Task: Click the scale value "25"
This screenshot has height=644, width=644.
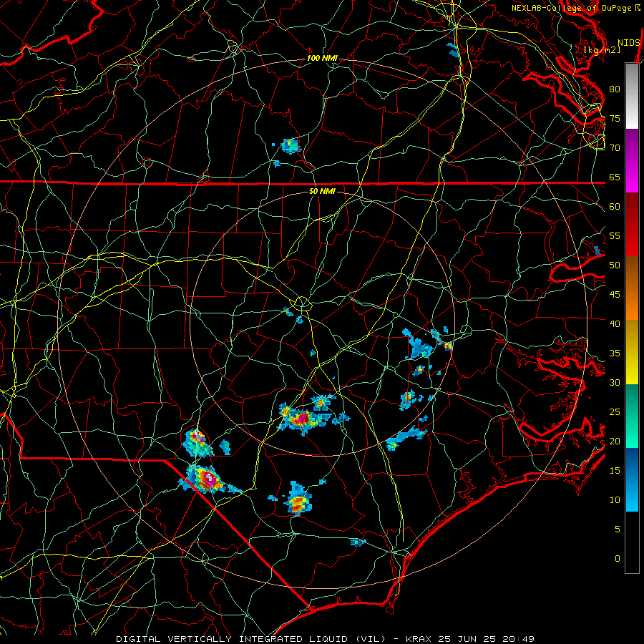Action: (615, 411)
